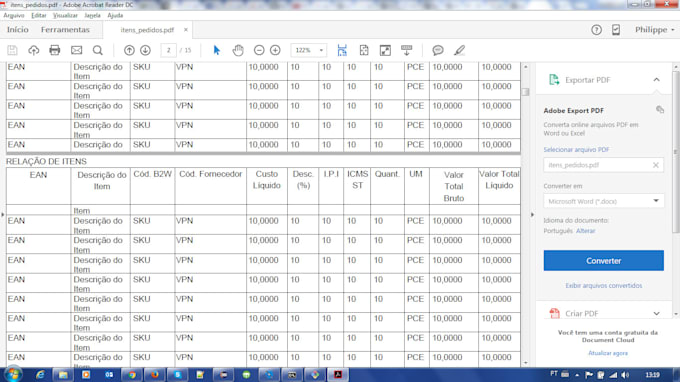The width and height of the screenshot is (680, 382).
Task: Expand the Criar PDF section chevron
Action: (657, 313)
